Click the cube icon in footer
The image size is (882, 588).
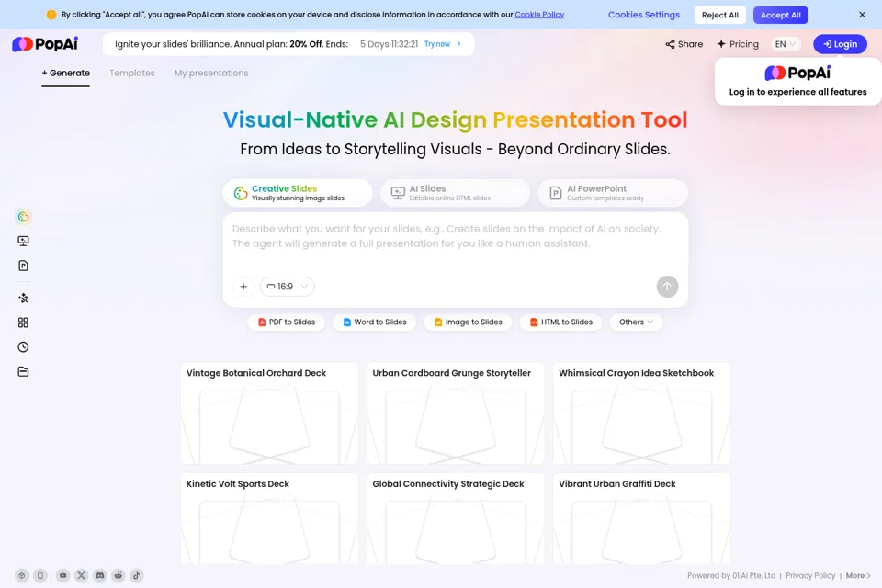tap(22, 576)
